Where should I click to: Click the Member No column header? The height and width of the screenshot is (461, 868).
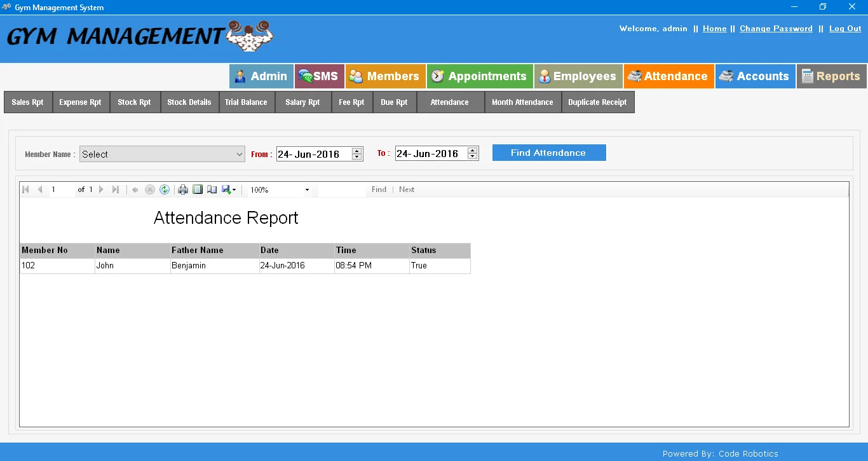point(57,251)
